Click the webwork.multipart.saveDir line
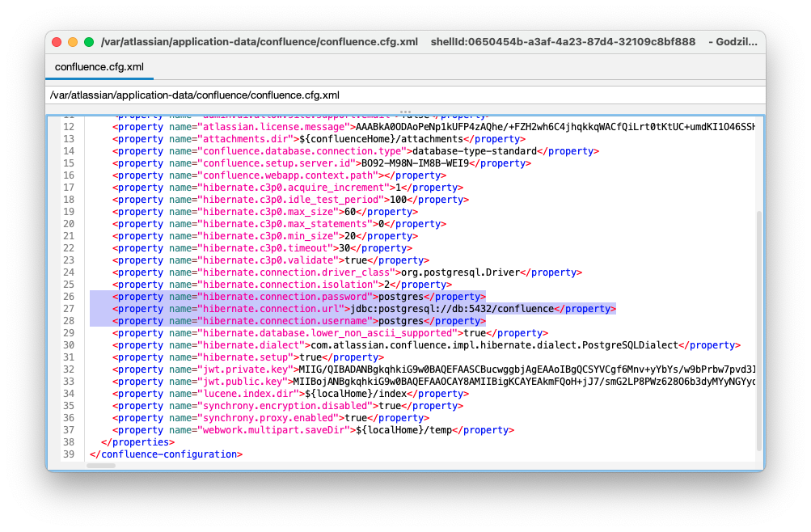The width and height of the screenshot is (811, 532). (x=314, y=430)
